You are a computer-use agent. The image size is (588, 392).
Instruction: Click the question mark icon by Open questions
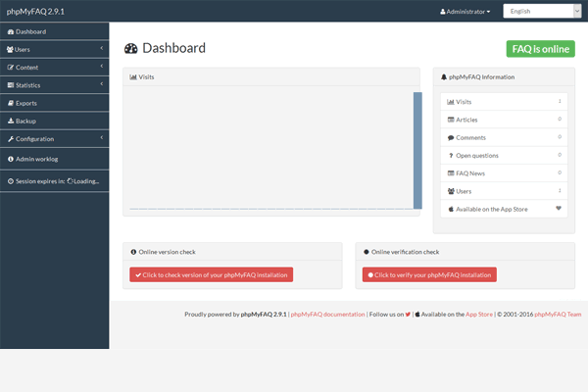pos(451,155)
